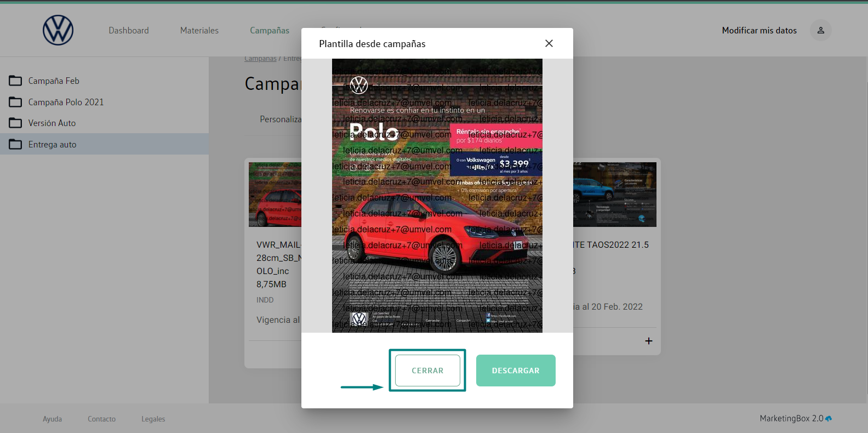This screenshot has height=433, width=868.
Task: Select Campaña Feb in the sidebar
Action: (104, 81)
